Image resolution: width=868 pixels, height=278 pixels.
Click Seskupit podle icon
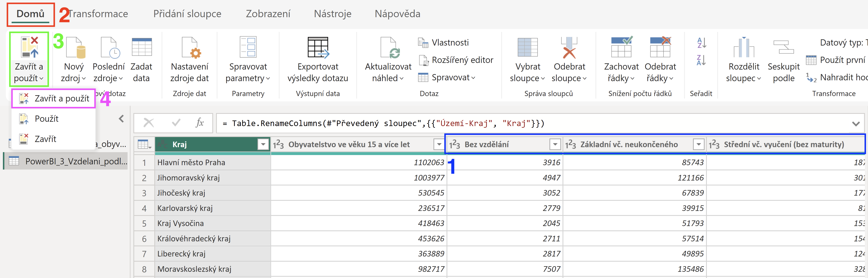[x=783, y=47]
